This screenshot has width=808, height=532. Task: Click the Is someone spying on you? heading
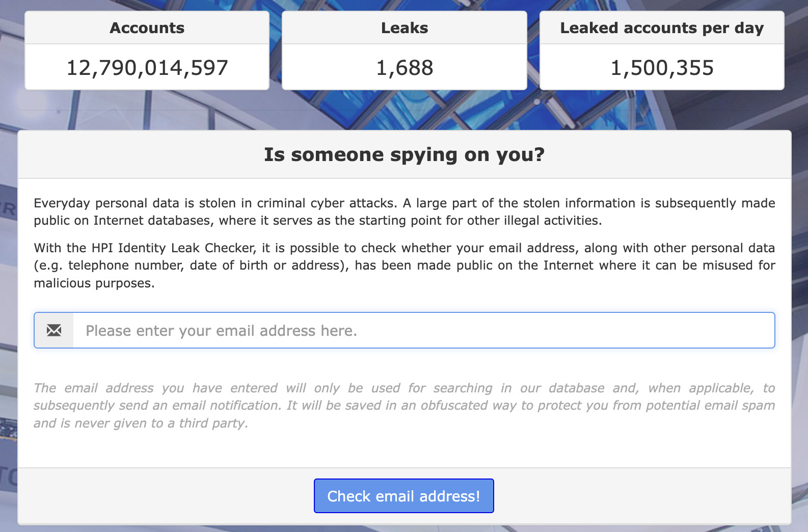[405, 154]
